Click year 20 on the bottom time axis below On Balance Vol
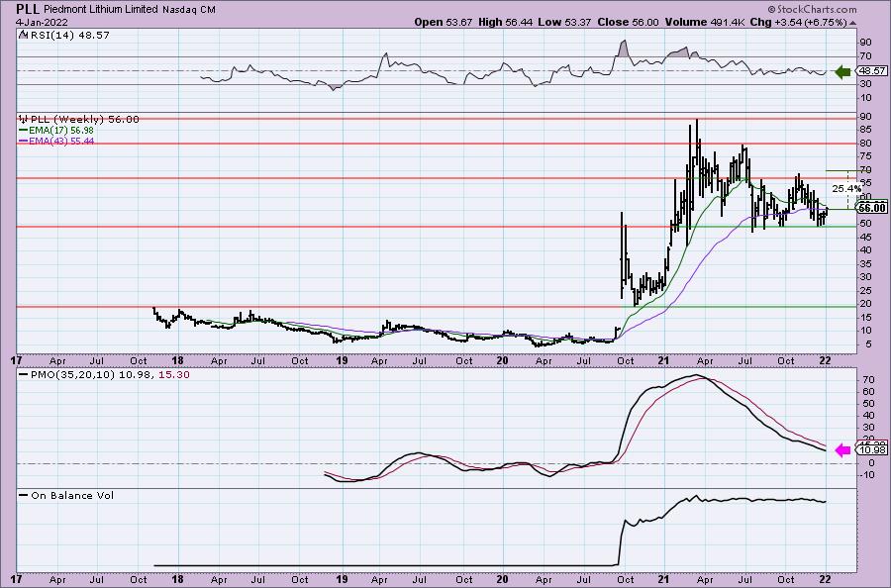Screen dimensions: 891x588 [x=502, y=579]
